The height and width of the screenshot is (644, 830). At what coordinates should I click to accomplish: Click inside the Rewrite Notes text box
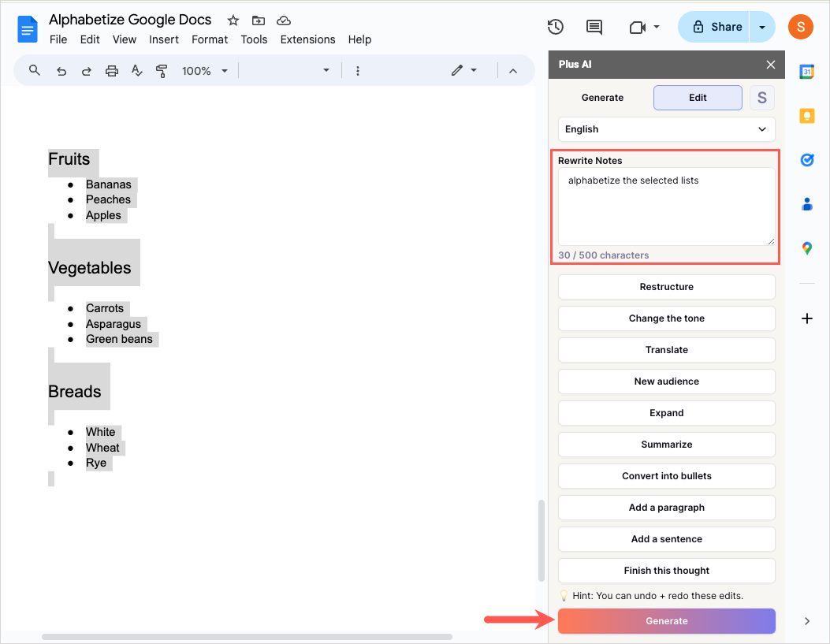[x=666, y=207]
